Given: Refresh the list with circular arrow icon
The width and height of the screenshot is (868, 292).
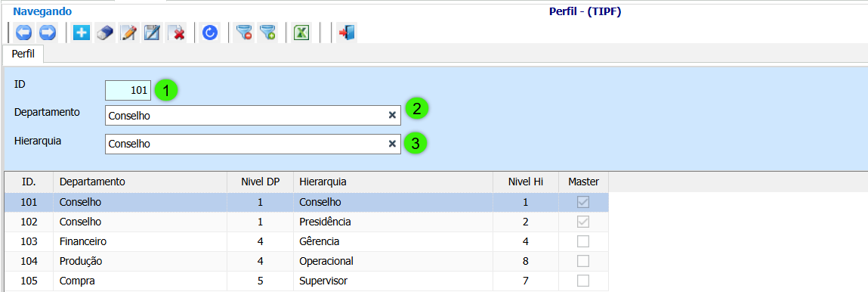Looking at the screenshot, I should 210,33.
